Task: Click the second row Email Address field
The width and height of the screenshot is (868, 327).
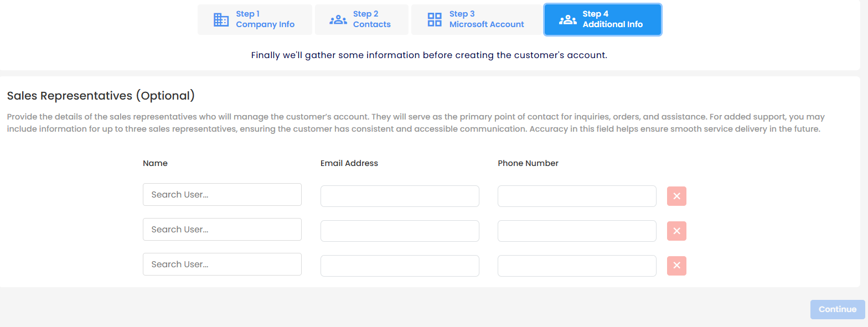Action: coord(400,231)
